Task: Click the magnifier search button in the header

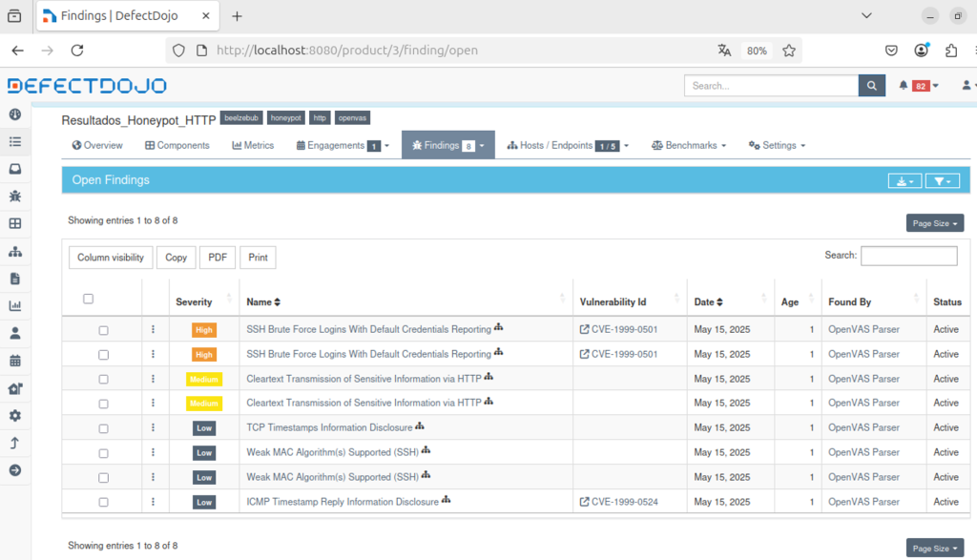Action: click(872, 86)
